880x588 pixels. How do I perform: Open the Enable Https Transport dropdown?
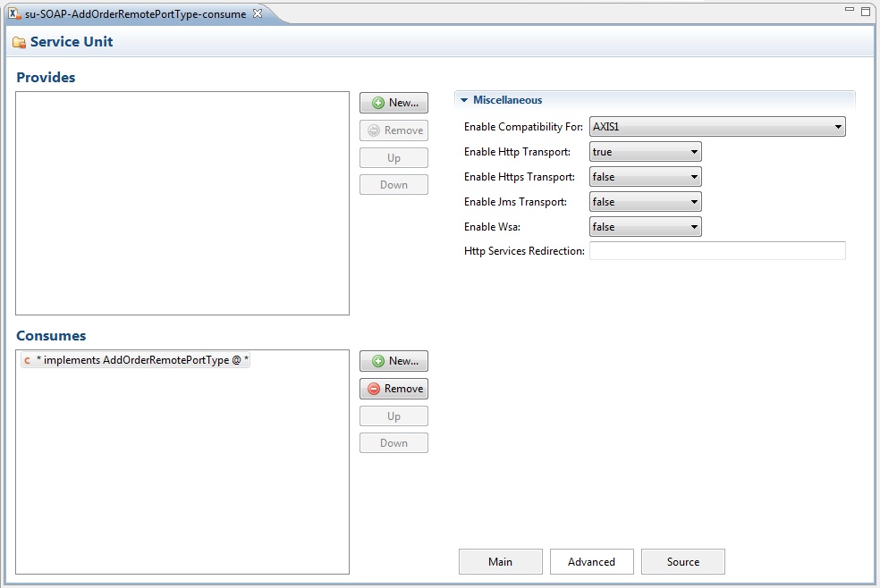click(645, 177)
